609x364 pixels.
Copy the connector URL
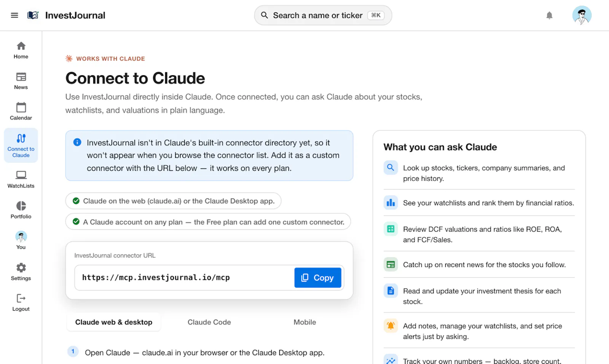tap(318, 278)
